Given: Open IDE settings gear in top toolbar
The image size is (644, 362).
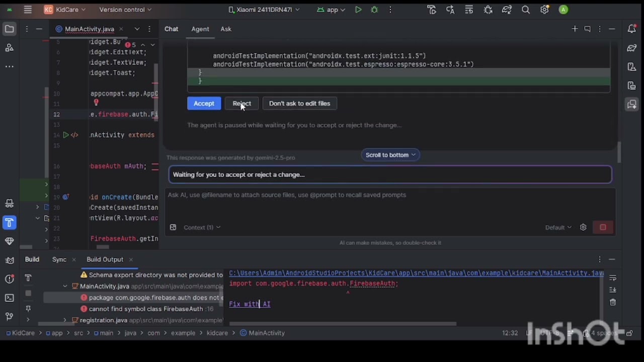Looking at the screenshot, I should click(544, 10).
